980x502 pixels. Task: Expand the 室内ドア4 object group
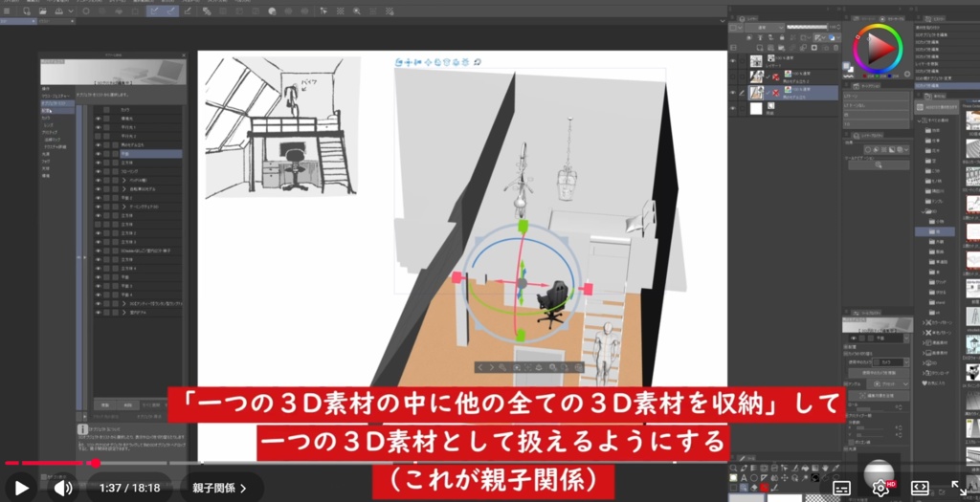click(123, 312)
